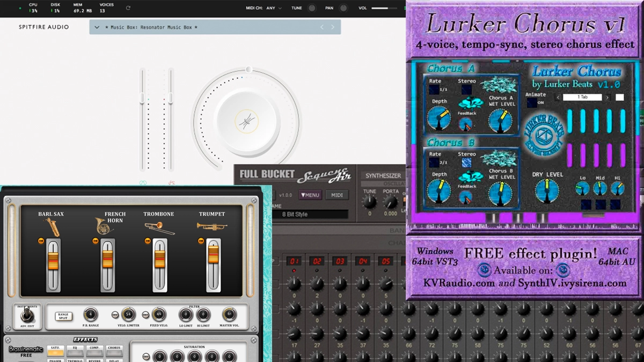The image size is (644, 362).
Task: Click the Full Bucket logo
Action: coord(267,174)
